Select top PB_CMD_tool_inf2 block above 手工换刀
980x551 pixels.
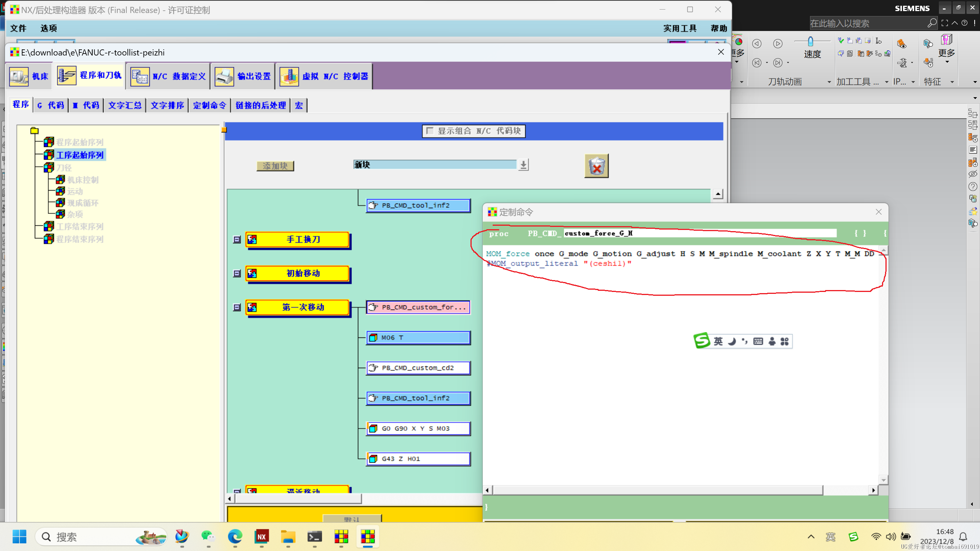click(x=418, y=205)
